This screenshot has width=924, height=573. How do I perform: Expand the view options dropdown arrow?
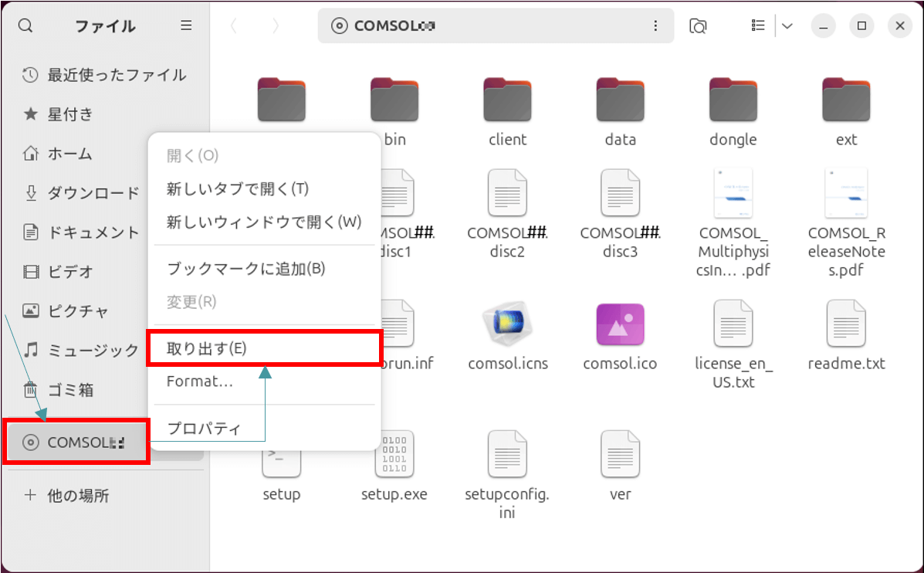coord(787,25)
